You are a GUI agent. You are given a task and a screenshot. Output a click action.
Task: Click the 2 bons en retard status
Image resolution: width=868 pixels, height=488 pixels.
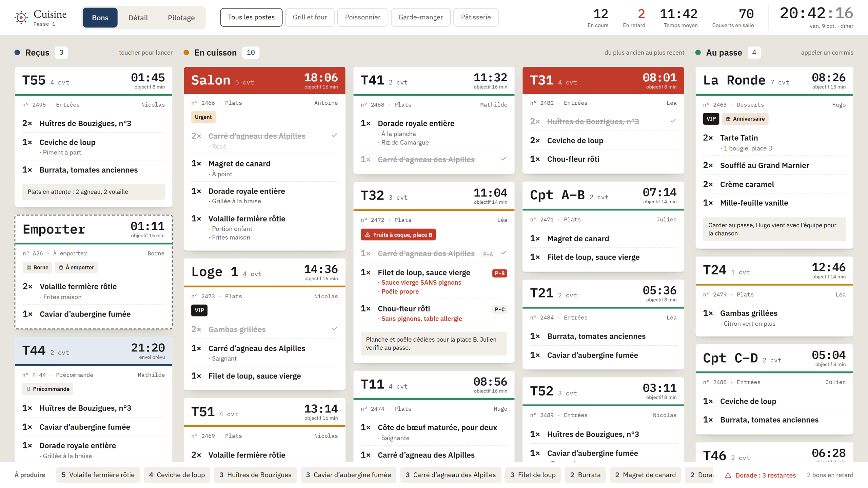pos(830,475)
